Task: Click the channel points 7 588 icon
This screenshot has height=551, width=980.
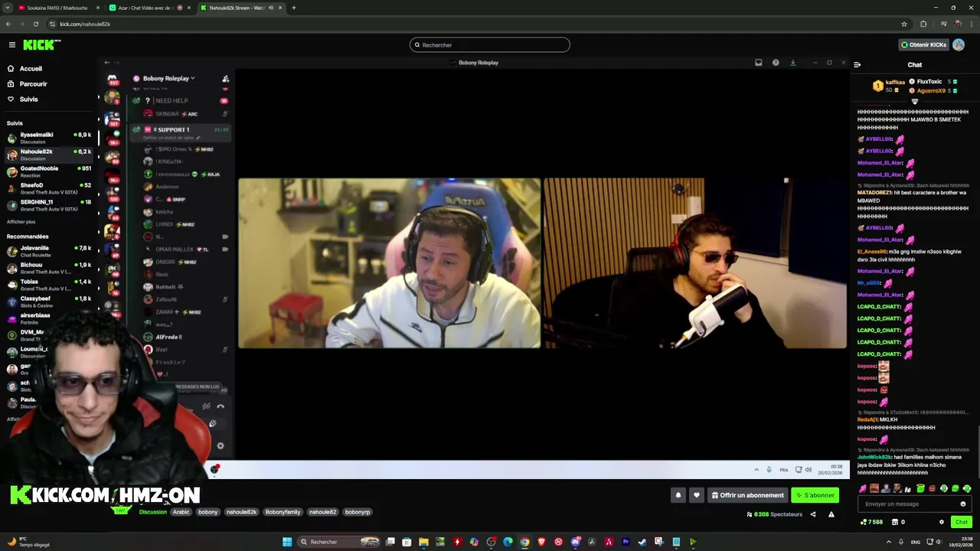Action: pos(872,522)
